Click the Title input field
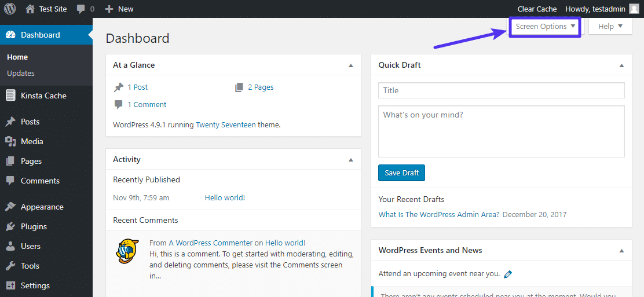644x297 pixels. (x=501, y=90)
